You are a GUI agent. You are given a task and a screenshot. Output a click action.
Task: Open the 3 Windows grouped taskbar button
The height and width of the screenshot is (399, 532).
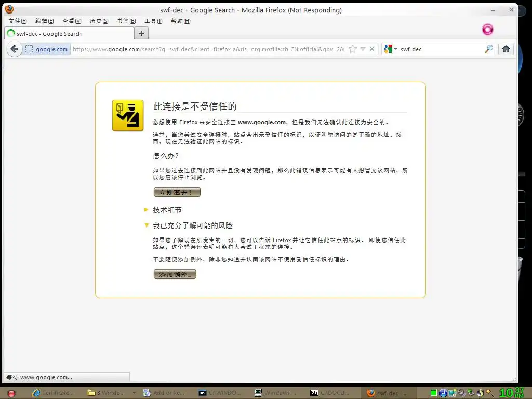[x=111, y=393]
